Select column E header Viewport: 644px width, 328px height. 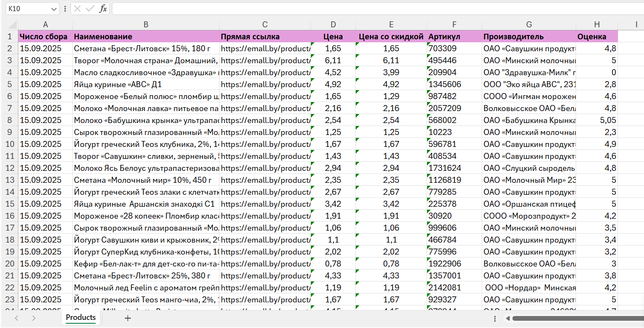coord(391,24)
